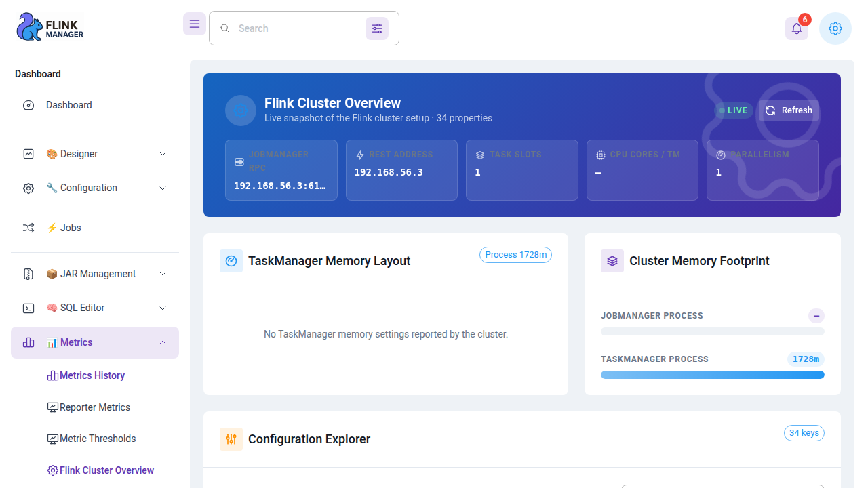Viewport: 868px width, 488px height.
Task: Click the 1728m TaskManager value label
Action: coord(806,359)
